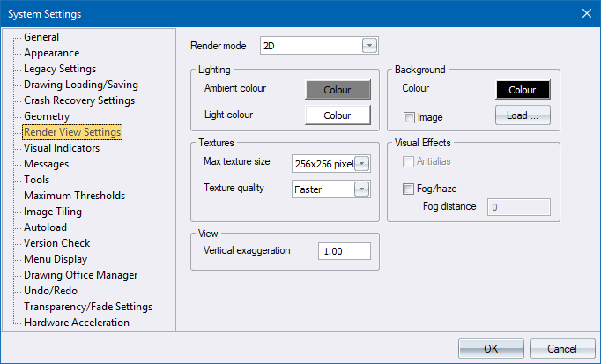Click the Vertical exaggeration field

(345, 251)
